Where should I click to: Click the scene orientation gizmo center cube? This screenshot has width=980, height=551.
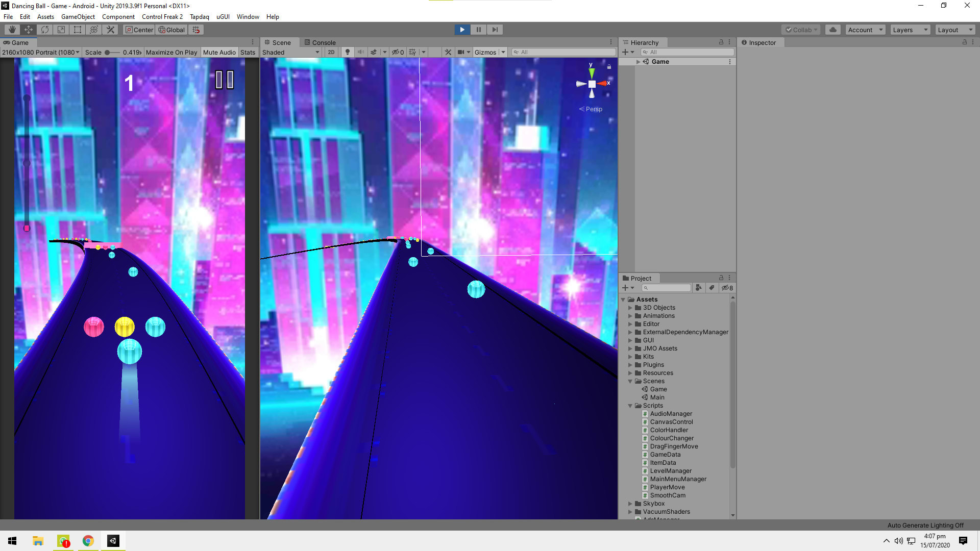tap(592, 84)
